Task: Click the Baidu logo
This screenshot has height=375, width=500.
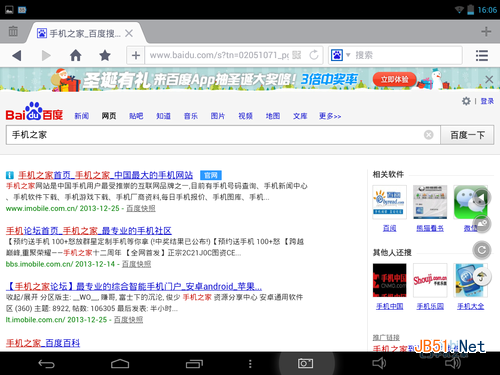Action: click(x=34, y=111)
